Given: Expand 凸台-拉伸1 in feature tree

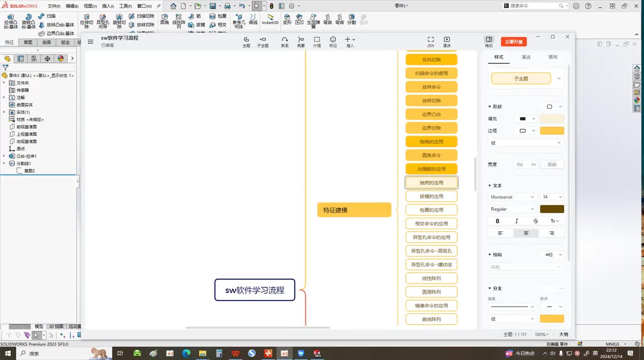Looking at the screenshot, I should point(4,156).
